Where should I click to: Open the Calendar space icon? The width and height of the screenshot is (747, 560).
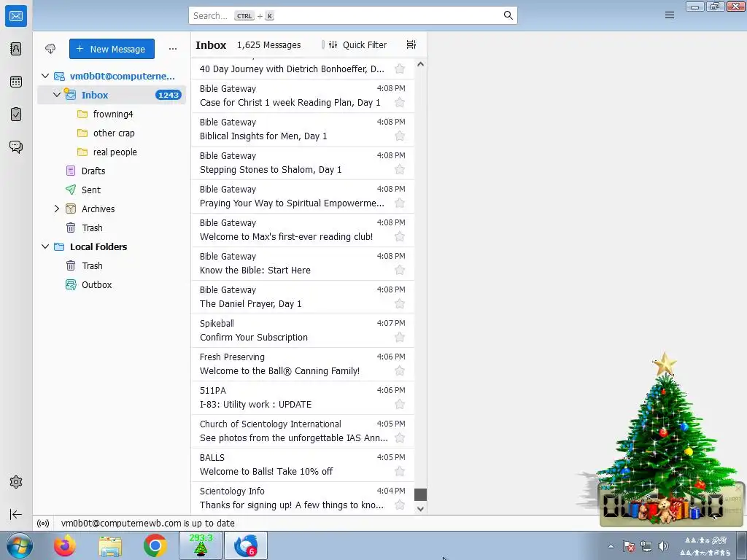tap(16, 82)
